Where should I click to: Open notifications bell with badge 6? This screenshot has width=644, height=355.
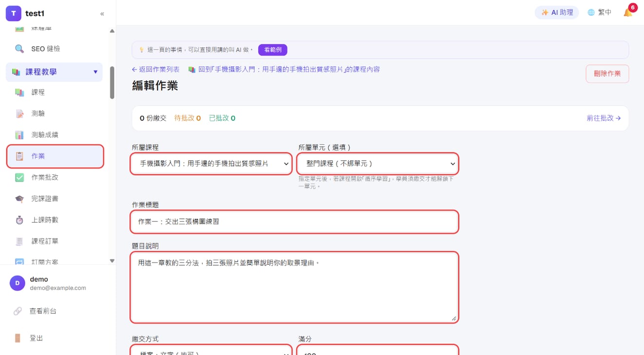(628, 12)
